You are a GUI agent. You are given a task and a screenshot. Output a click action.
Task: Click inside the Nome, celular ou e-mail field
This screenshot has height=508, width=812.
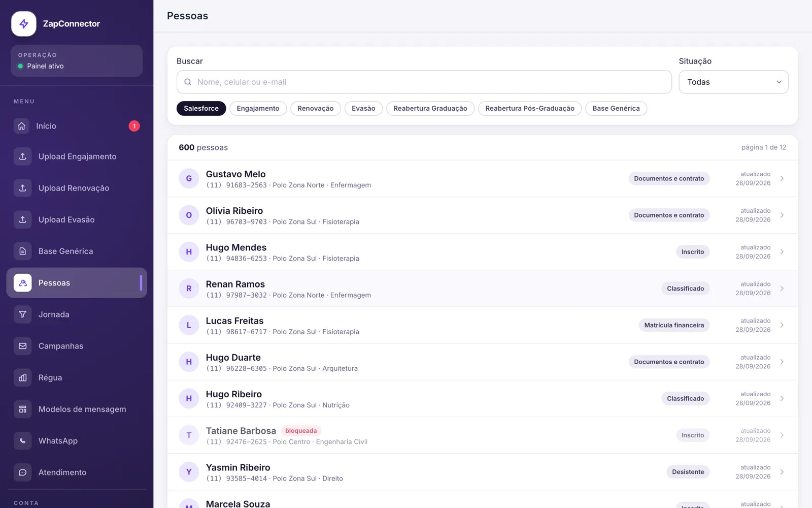(x=424, y=82)
